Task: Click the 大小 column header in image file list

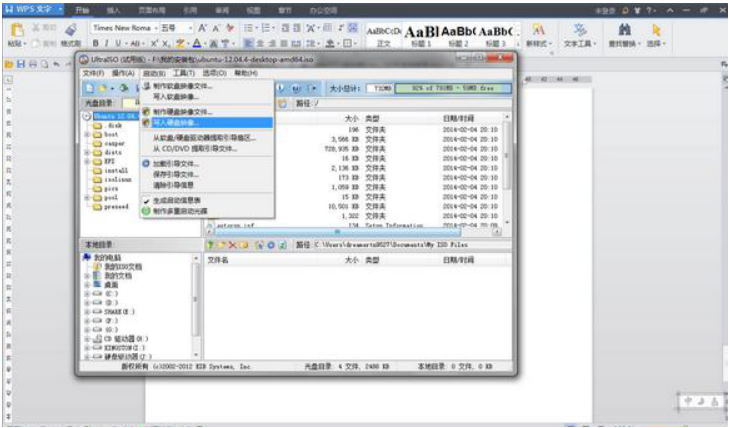Action: 351,119
